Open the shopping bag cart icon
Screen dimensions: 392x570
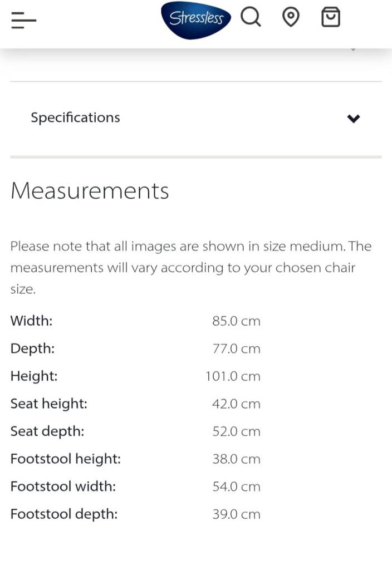click(330, 18)
